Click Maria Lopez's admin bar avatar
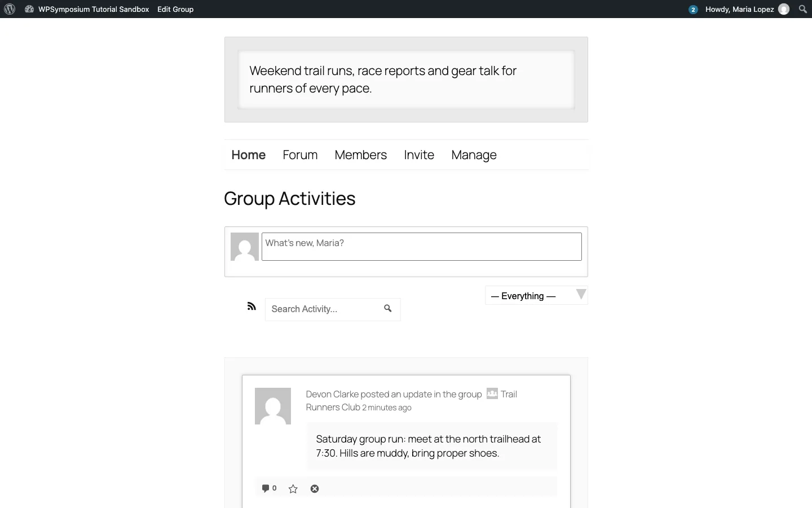 pos(784,9)
